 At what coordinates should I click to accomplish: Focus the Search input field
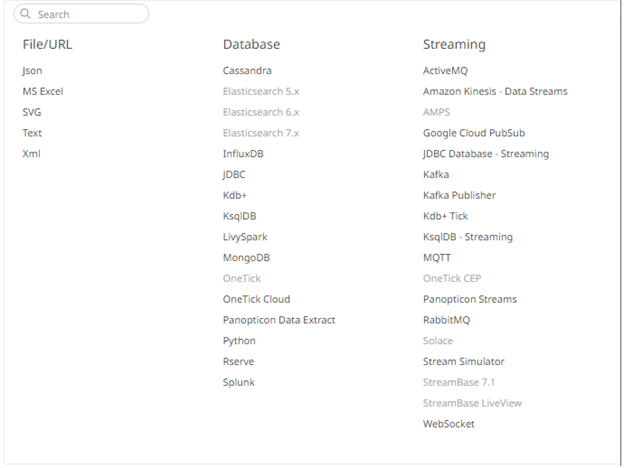[81, 14]
